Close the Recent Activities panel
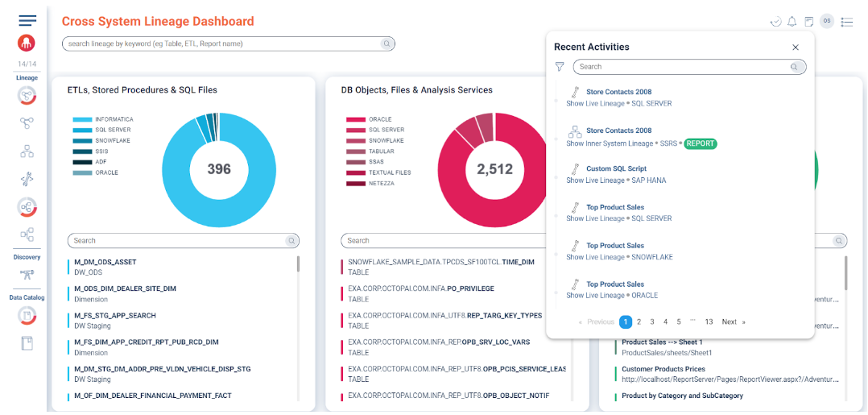 [796, 48]
